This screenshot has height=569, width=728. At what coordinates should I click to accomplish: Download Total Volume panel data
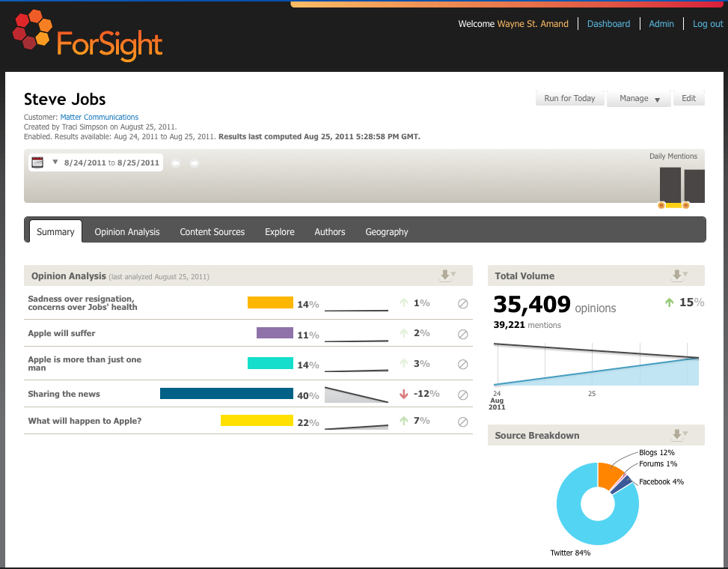[x=679, y=276]
